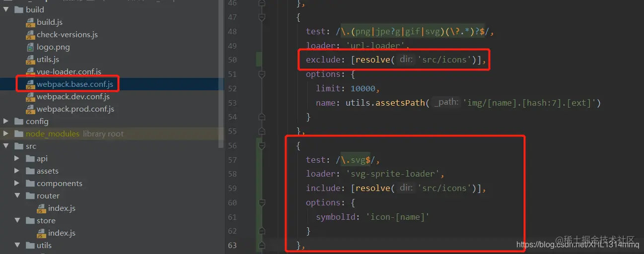Open index.js under store folder
Viewport: 644px width, 254px height.
62,233
